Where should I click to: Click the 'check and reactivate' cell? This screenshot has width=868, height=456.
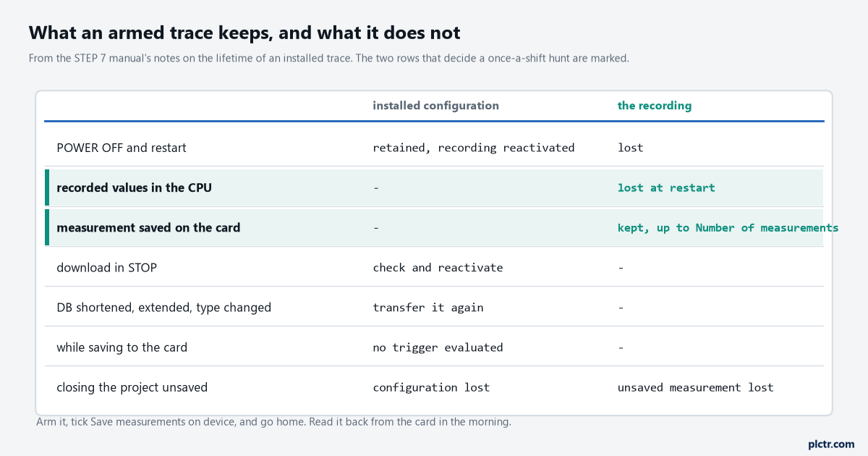(x=438, y=267)
